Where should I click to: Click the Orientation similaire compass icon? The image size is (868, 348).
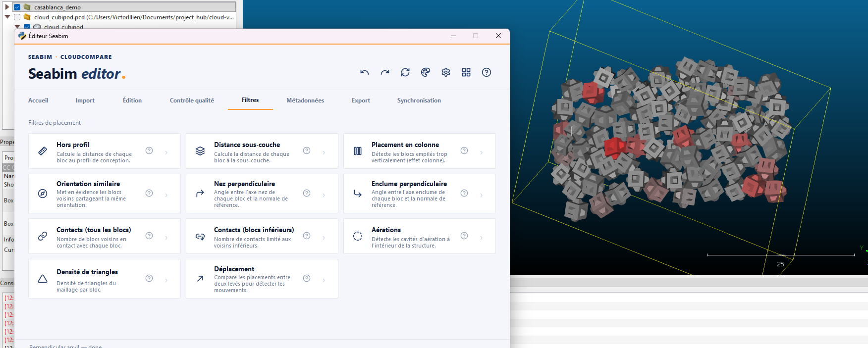(x=43, y=194)
